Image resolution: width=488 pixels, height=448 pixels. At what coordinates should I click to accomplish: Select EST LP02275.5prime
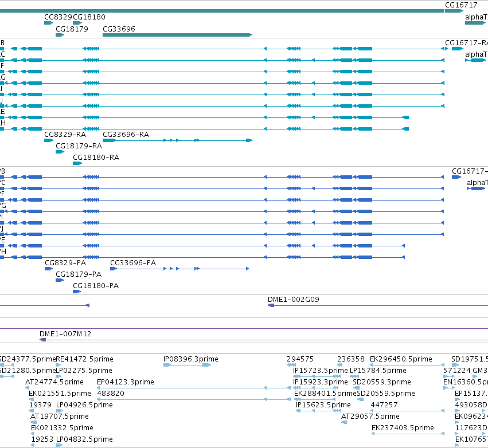tap(84, 371)
